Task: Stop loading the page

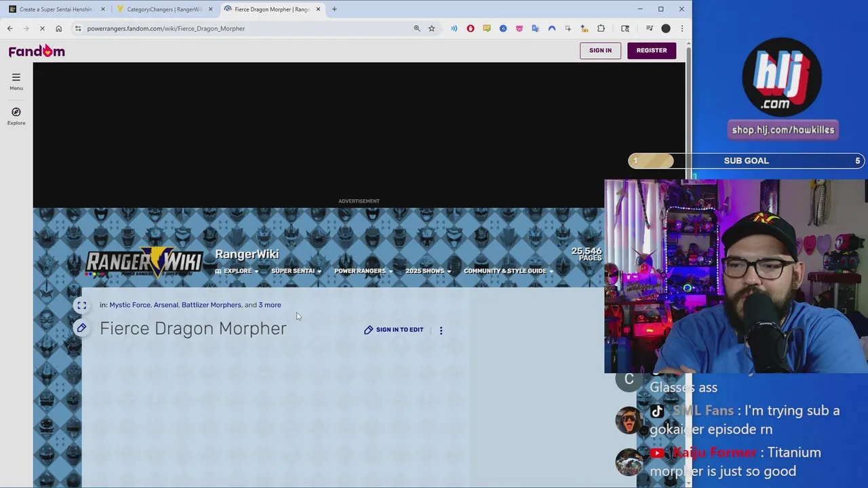Action: point(42,28)
